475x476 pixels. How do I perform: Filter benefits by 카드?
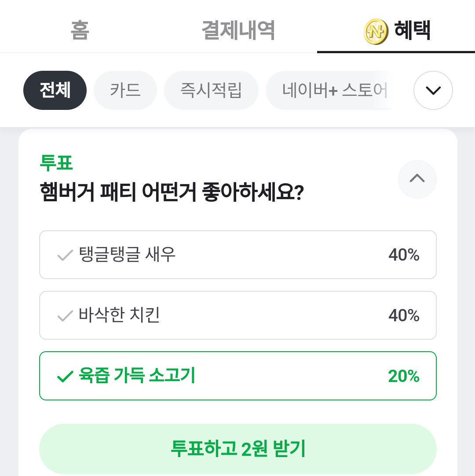pyautogui.click(x=125, y=90)
